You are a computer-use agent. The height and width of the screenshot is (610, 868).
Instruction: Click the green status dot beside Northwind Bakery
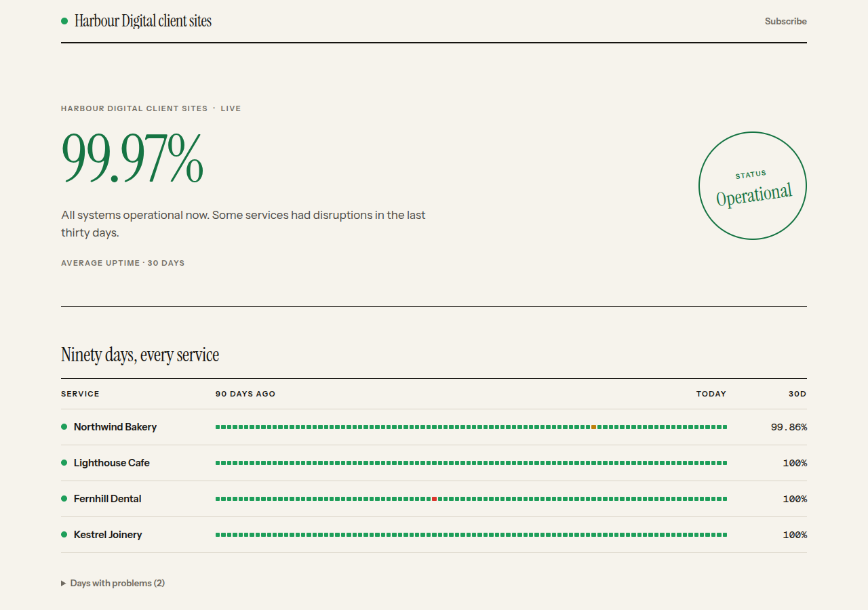tap(64, 427)
